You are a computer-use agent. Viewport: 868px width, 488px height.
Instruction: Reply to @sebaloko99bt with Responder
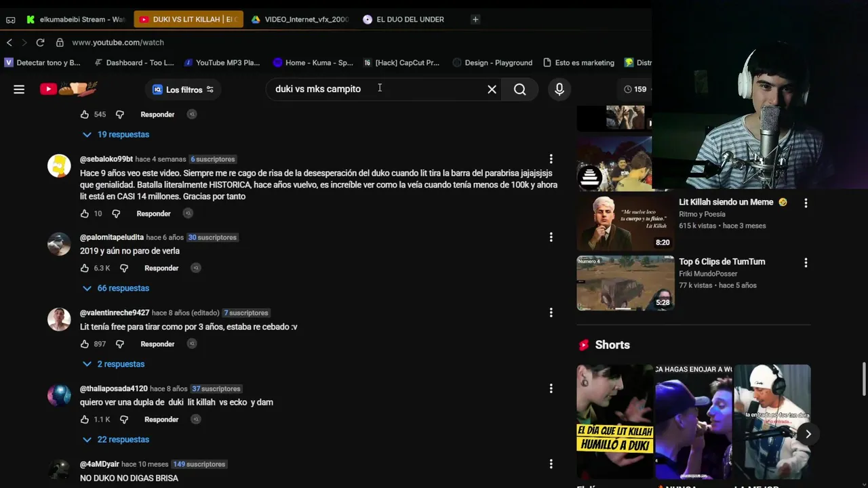coord(153,213)
